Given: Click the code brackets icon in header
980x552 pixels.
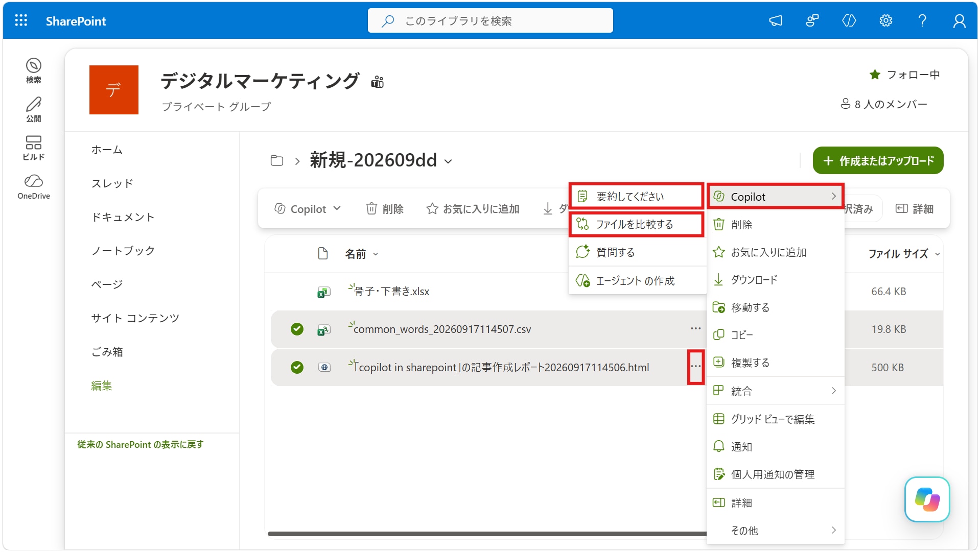Looking at the screenshot, I should pyautogui.click(x=849, y=20).
